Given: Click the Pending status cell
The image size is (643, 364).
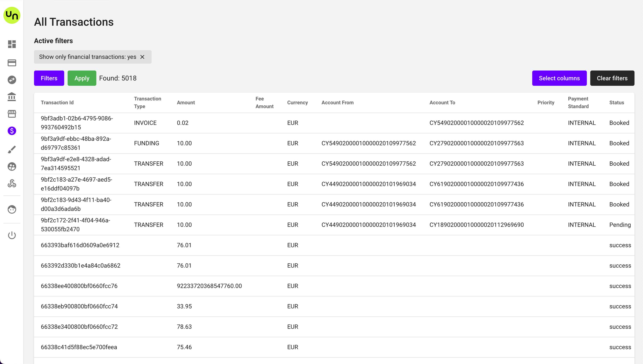Looking at the screenshot, I should point(620,225).
